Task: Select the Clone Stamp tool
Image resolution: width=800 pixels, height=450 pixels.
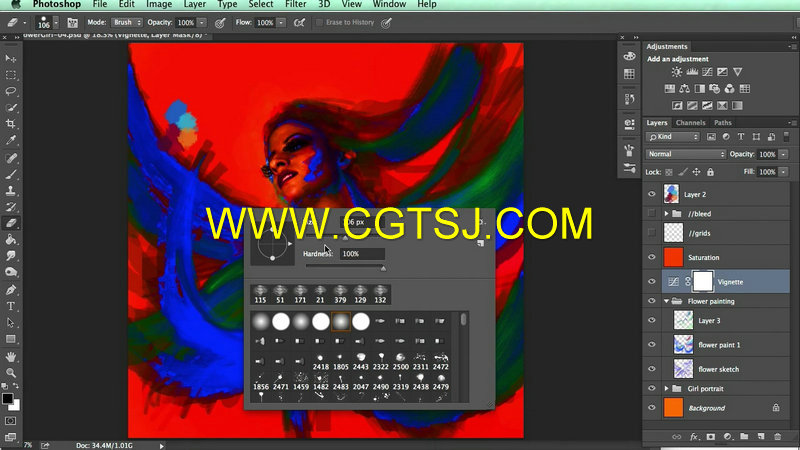Action: (11, 191)
